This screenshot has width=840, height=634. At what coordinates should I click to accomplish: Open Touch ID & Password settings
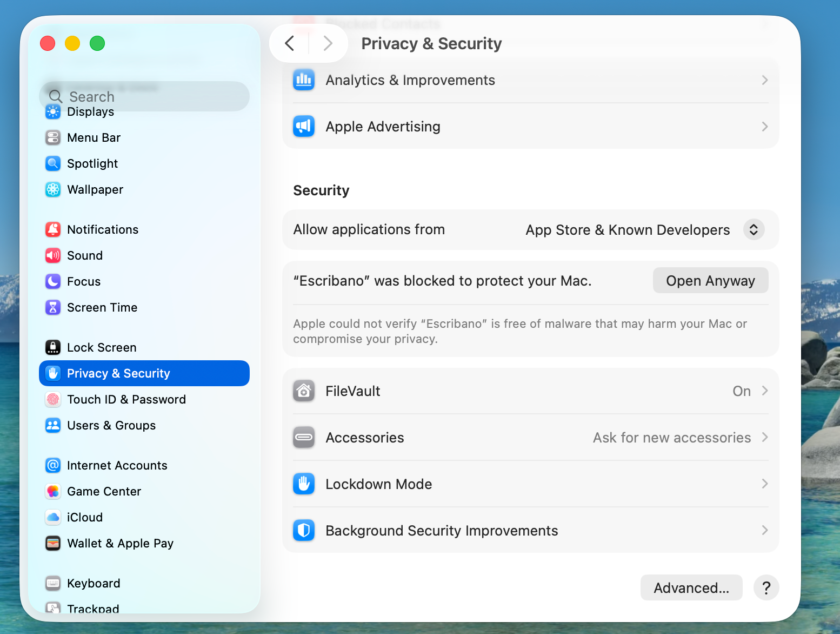(126, 399)
